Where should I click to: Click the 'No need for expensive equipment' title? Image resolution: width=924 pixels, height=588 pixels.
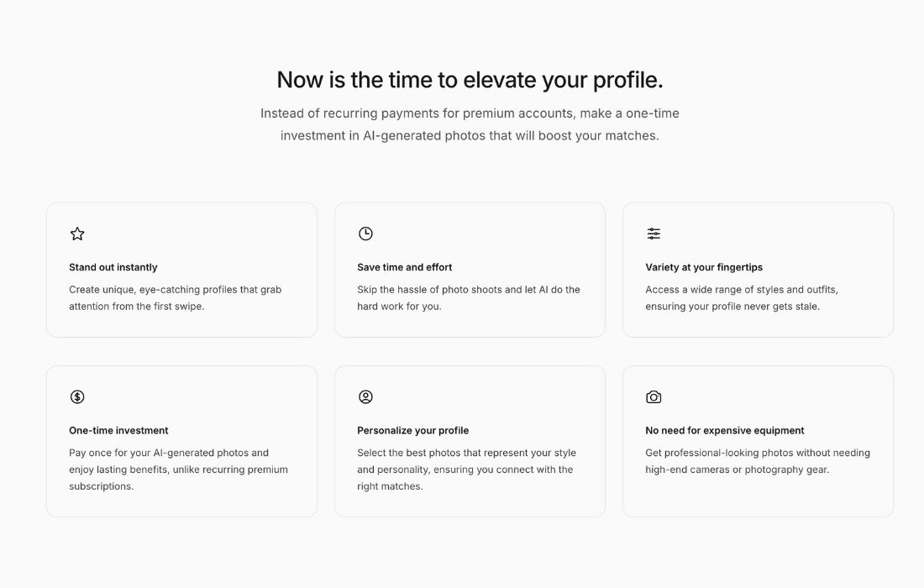pos(725,430)
